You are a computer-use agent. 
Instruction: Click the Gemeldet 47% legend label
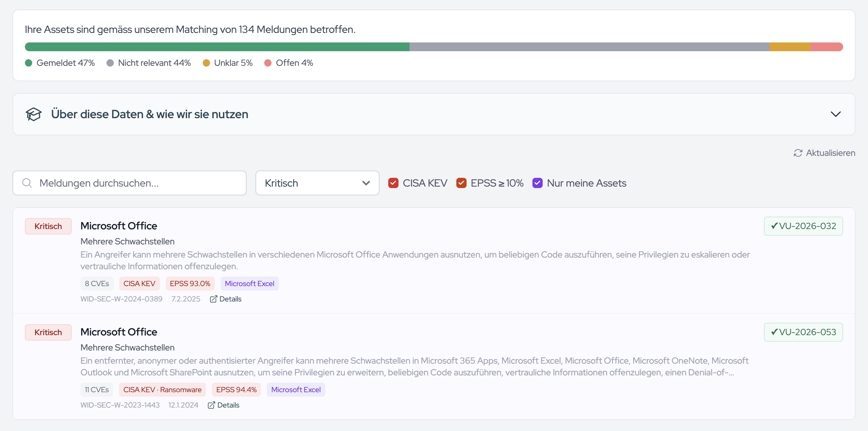66,63
